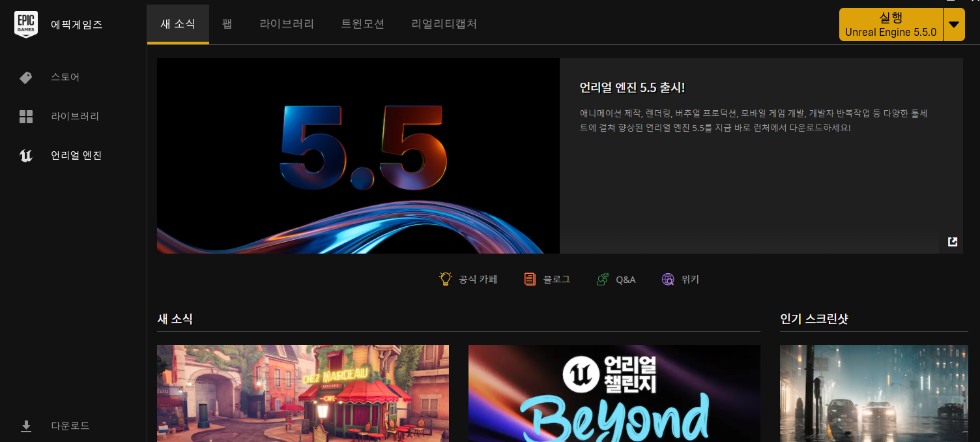
Task: Open the rainy street cars screenshot thumbnail
Action: coord(874,393)
